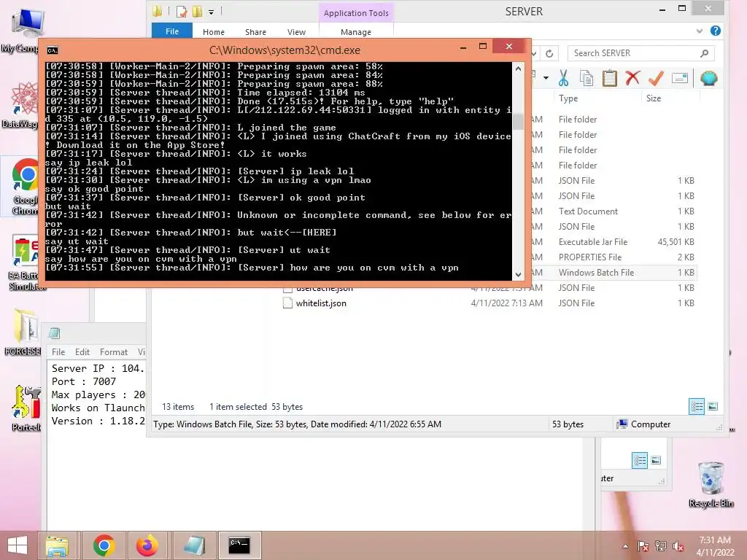Open the File tab in SERVER window
The width and height of the screenshot is (747, 560).
172,31
